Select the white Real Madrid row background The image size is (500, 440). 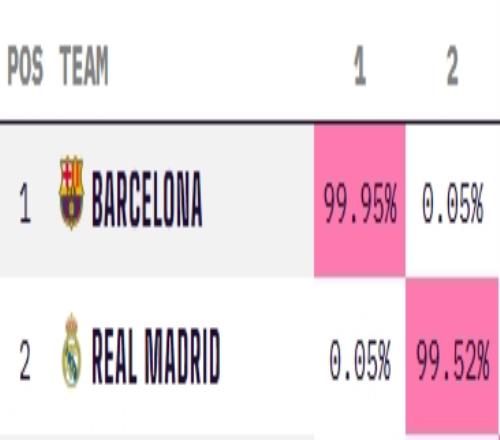[x=157, y=355]
